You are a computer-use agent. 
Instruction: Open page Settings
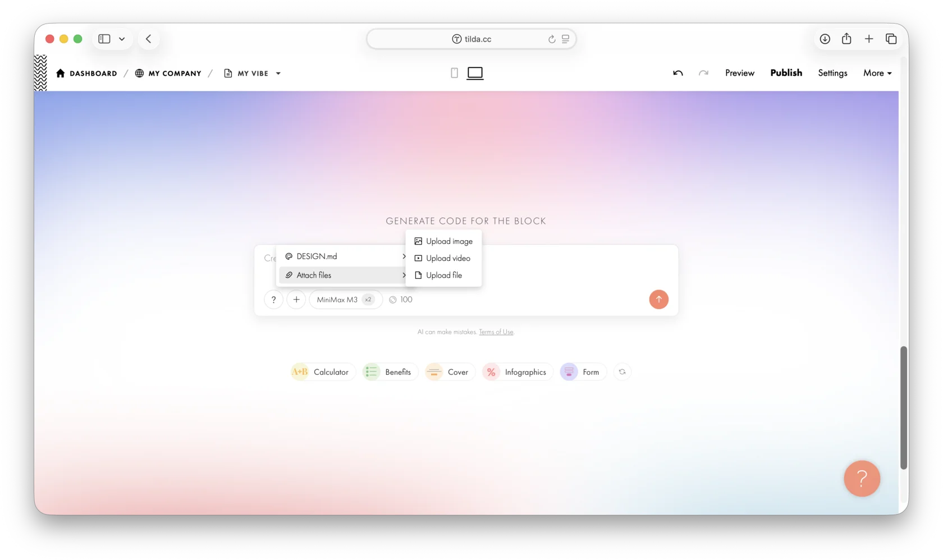tap(832, 73)
